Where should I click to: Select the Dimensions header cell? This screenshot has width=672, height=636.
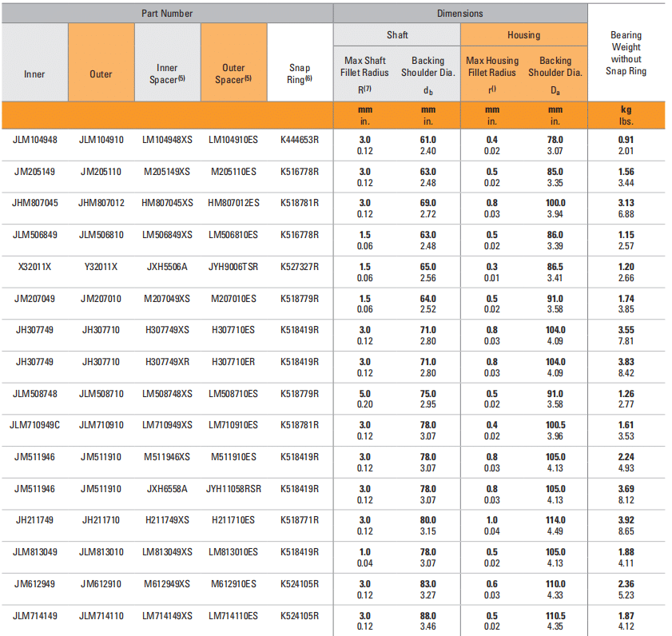click(x=459, y=14)
